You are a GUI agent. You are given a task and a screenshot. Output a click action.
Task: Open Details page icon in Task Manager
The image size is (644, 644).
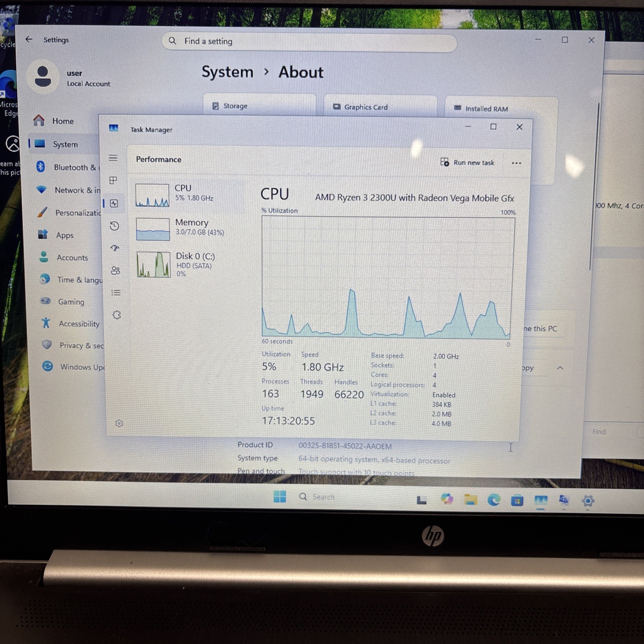point(116,293)
